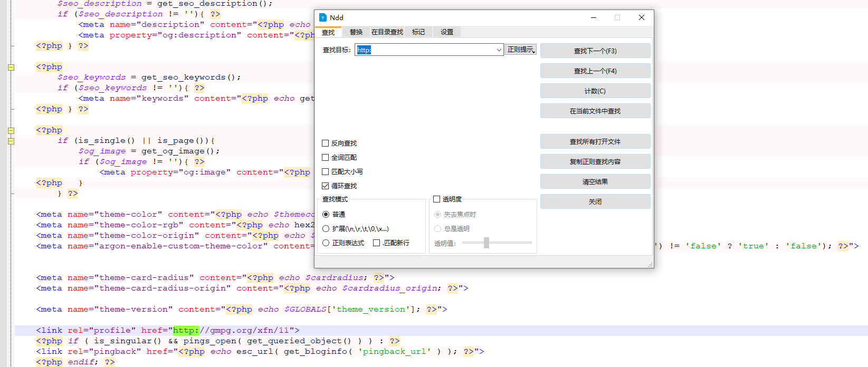Click 查找上一个(F4) button

(595, 71)
